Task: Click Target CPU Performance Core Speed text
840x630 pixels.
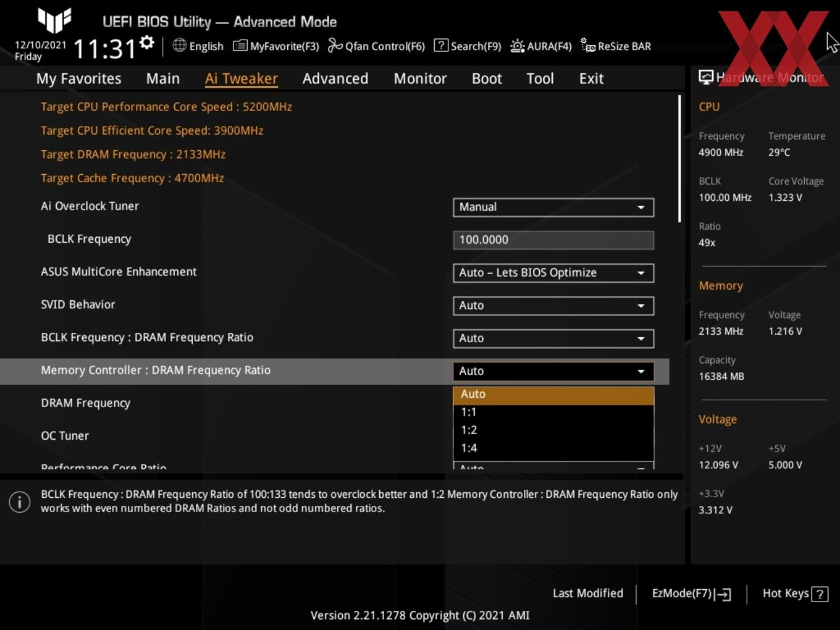Action: tap(166, 106)
